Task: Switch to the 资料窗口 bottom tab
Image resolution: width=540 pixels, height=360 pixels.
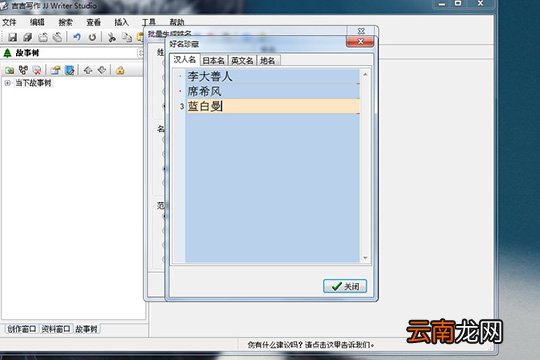Action: click(x=56, y=329)
